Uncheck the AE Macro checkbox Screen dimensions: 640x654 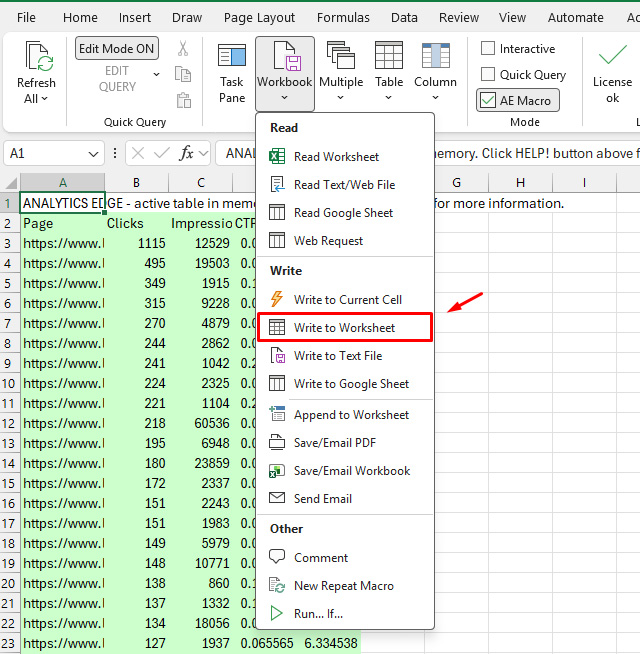click(488, 101)
